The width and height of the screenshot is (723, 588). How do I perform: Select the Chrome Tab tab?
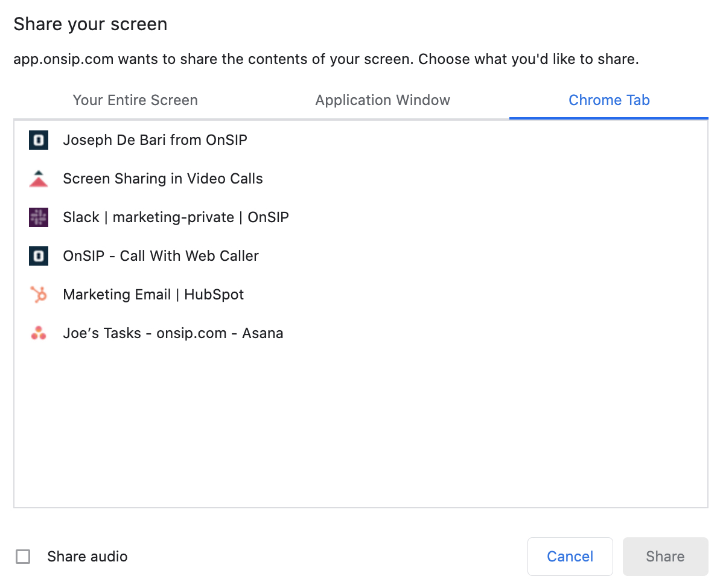[609, 100]
